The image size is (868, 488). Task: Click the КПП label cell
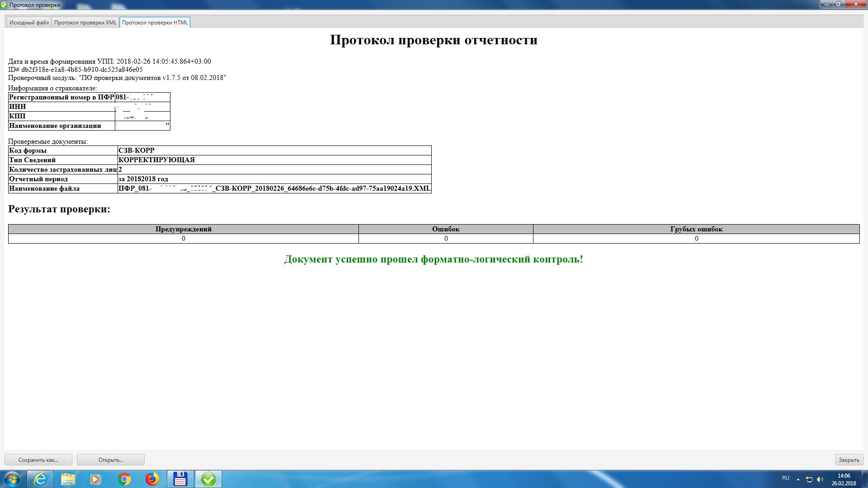[61, 116]
